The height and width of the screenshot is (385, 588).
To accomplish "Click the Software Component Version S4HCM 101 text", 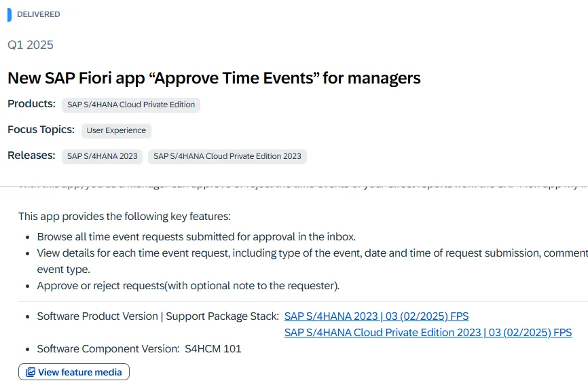I will coord(139,349).
